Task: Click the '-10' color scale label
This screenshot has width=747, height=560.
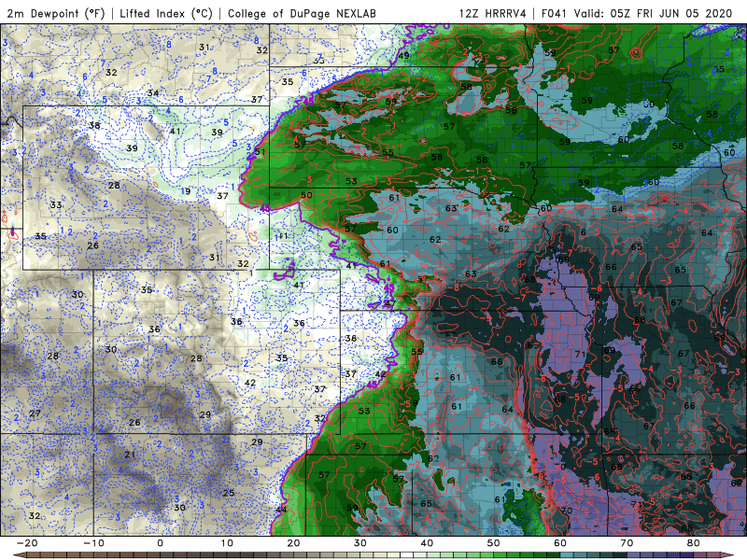Action: click(x=93, y=543)
